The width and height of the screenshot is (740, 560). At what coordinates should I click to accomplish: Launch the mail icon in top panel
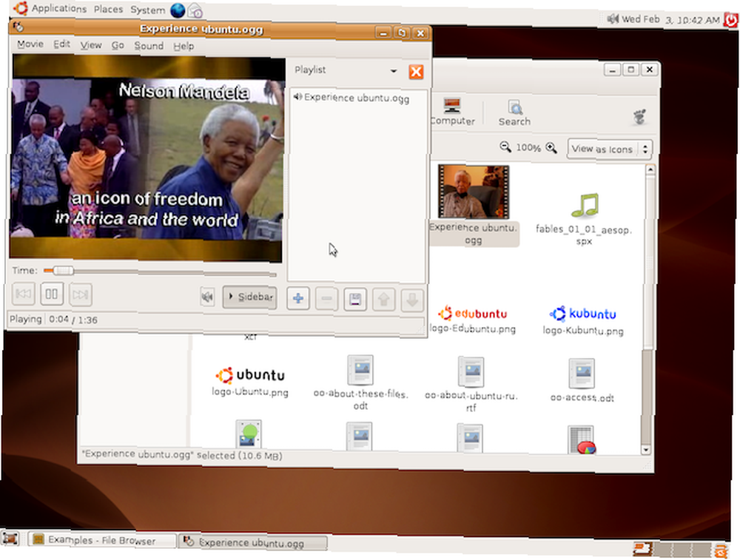pyautogui.click(x=195, y=11)
